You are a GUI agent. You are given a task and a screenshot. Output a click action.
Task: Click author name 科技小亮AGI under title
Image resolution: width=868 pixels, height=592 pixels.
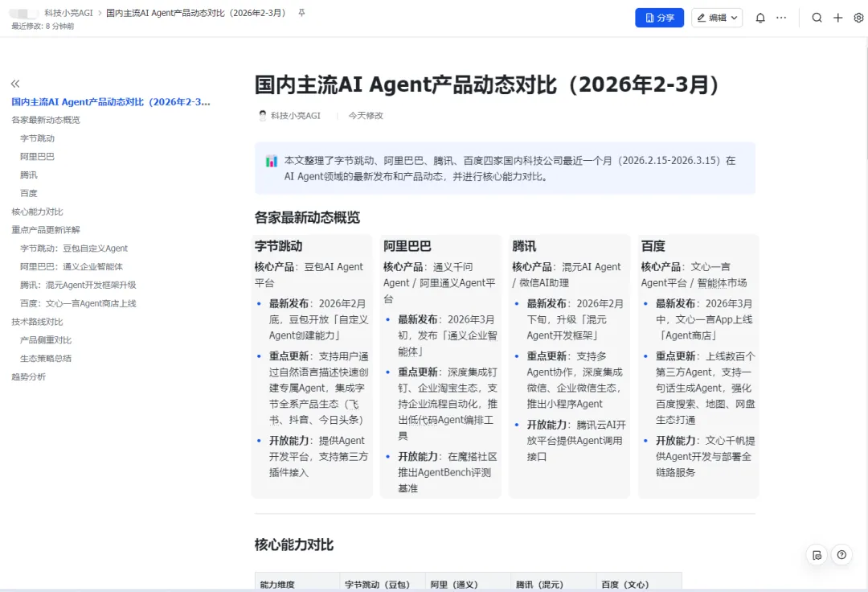click(x=296, y=115)
